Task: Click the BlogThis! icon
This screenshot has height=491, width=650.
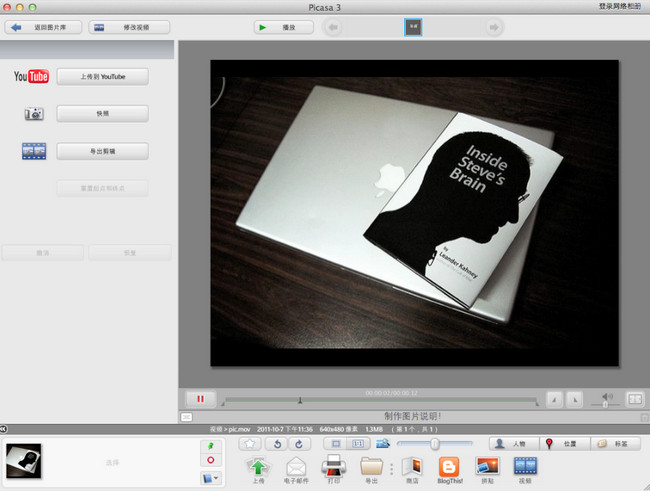Action: [450, 469]
